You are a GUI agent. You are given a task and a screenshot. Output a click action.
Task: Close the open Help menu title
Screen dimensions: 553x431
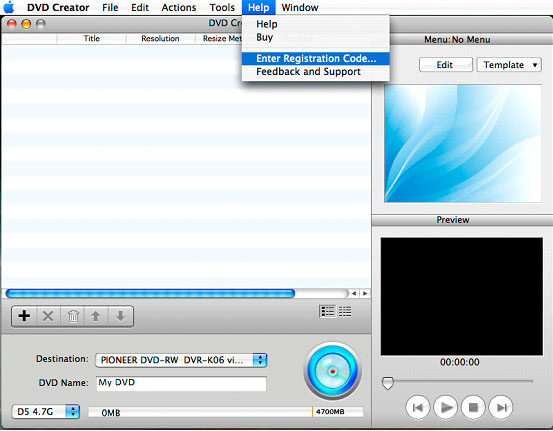[259, 7]
